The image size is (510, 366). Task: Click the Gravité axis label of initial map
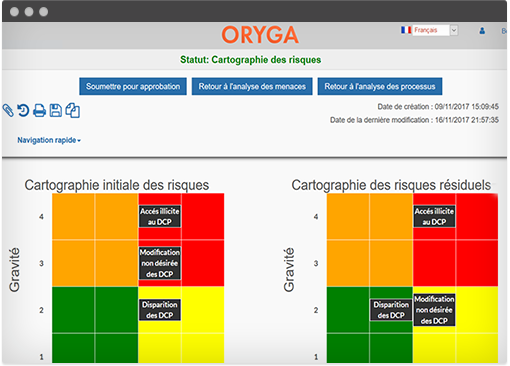pyautogui.click(x=14, y=270)
